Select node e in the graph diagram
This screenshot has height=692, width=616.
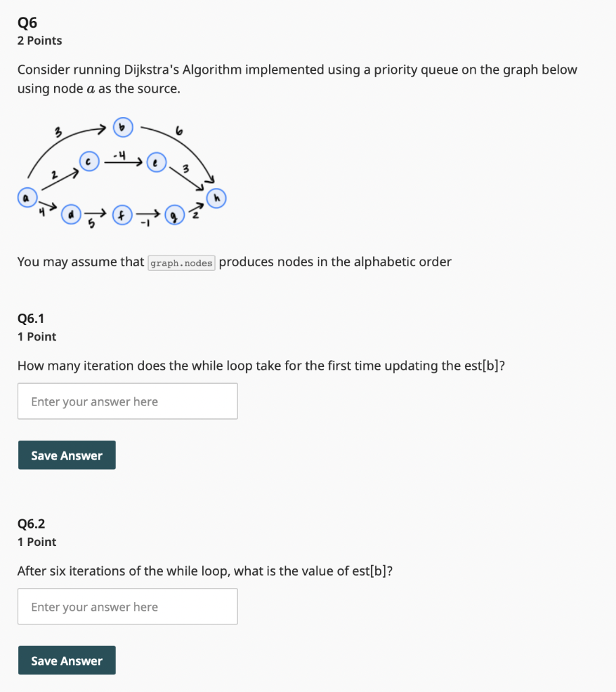[x=156, y=162]
